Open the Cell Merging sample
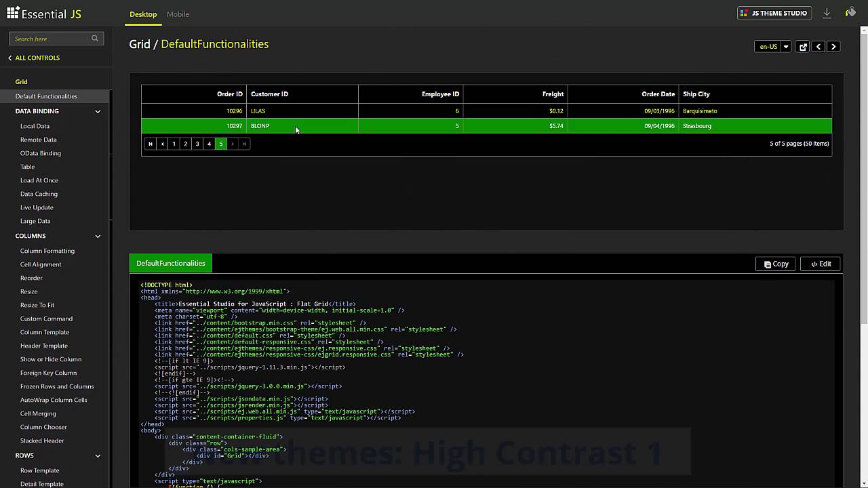Viewport: 868px width, 488px height. (38, 413)
